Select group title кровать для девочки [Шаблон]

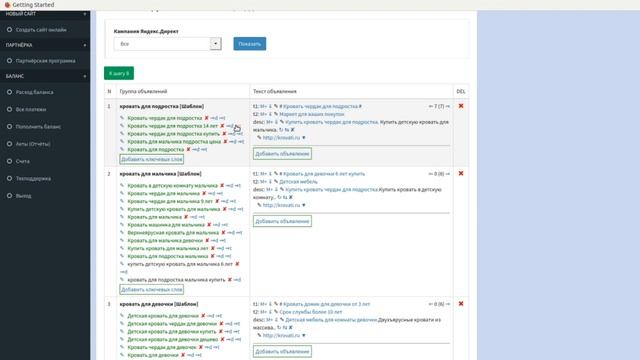(x=159, y=304)
